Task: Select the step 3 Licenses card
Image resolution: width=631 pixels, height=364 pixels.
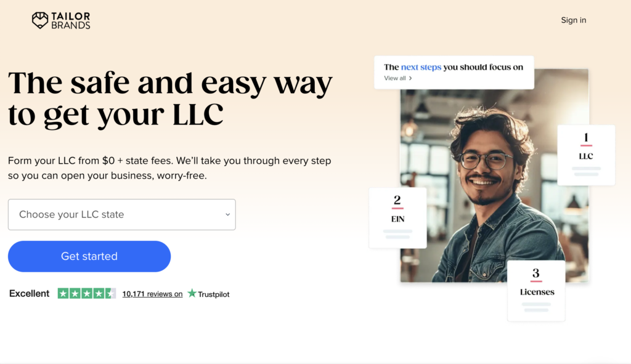Action: pos(536,291)
